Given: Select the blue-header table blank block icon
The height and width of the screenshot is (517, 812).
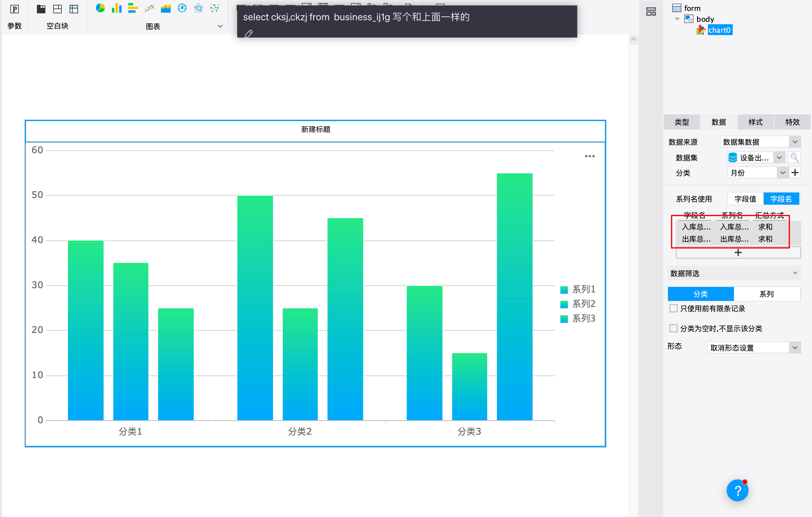Looking at the screenshot, I should (74, 9).
